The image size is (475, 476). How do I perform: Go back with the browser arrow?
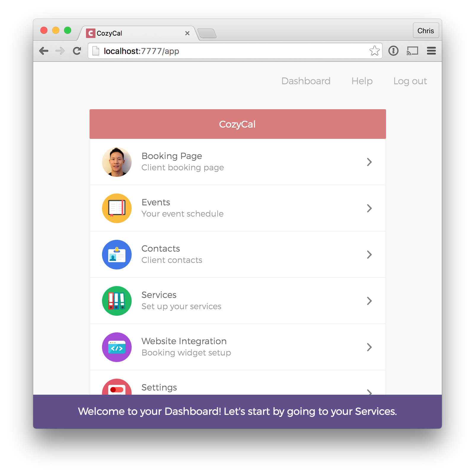[44, 51]
